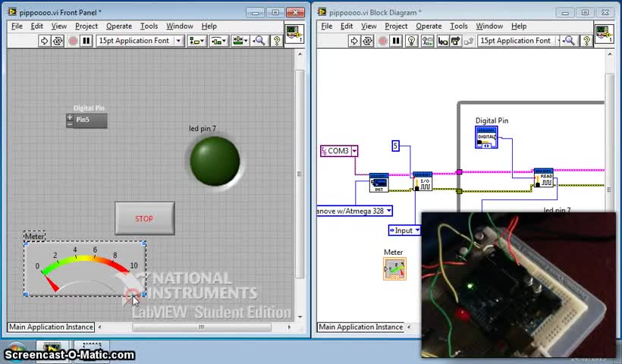Click Run Continuously in Front Panel toolbar
Image resolution: width=622 pixels, height=364 pixels.
(x=58, y=41)
